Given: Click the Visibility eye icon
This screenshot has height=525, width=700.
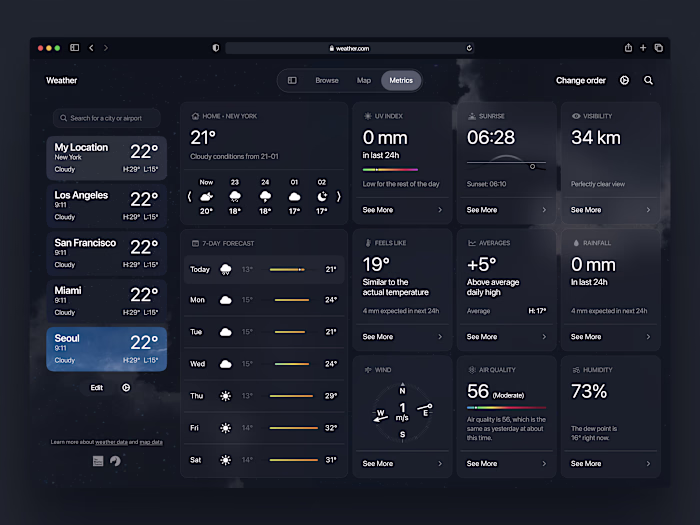Looking at the screenshot, I should pyautogui.click(x=576, y=116).
